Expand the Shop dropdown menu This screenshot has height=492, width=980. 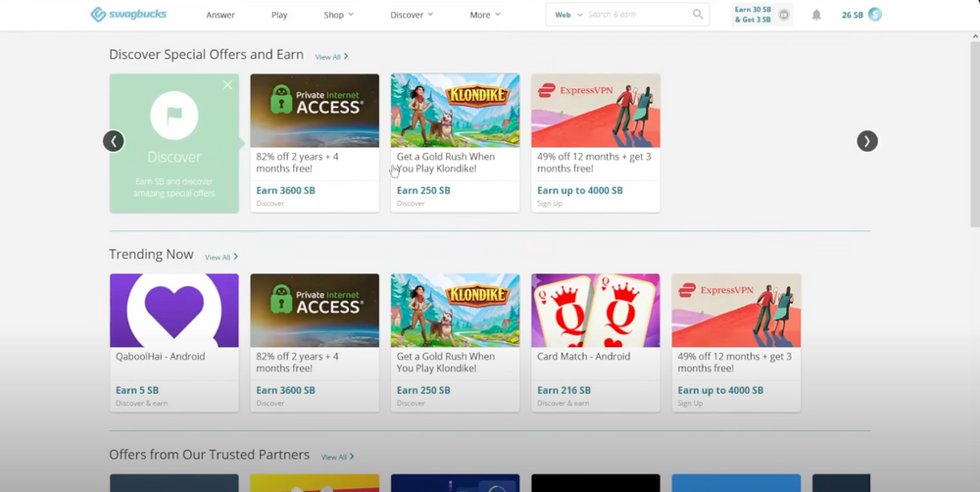click(338, 15)
